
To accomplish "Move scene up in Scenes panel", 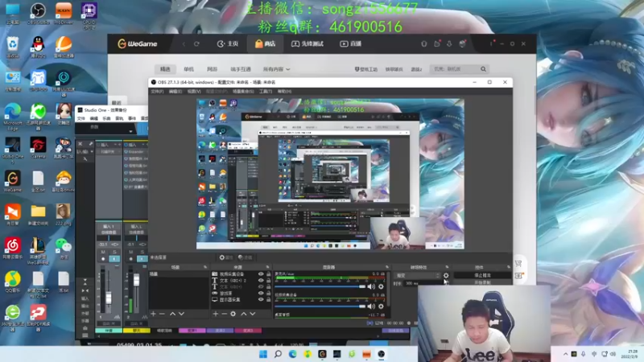I will click(172, 314).
